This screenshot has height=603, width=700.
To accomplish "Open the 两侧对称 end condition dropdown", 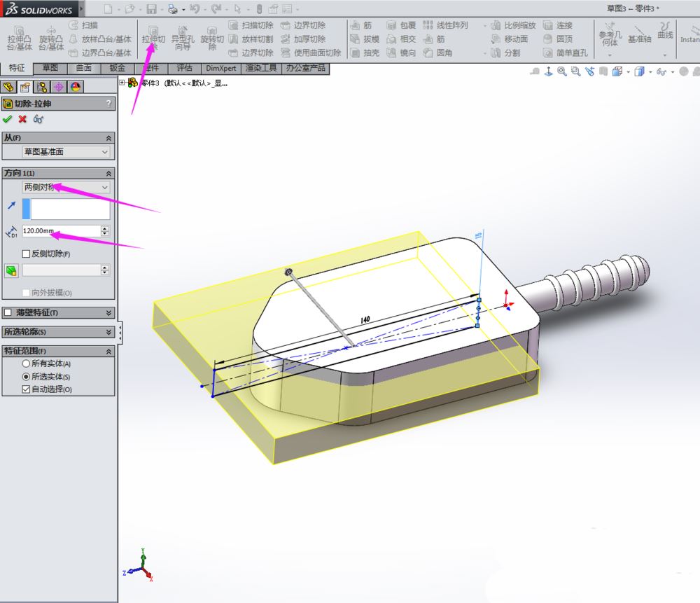I will click(66, 188).
